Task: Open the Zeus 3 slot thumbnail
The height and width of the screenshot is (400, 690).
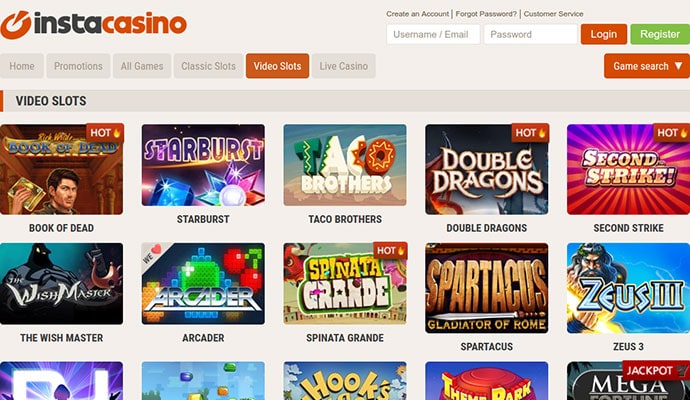Action: pos(628,288)
